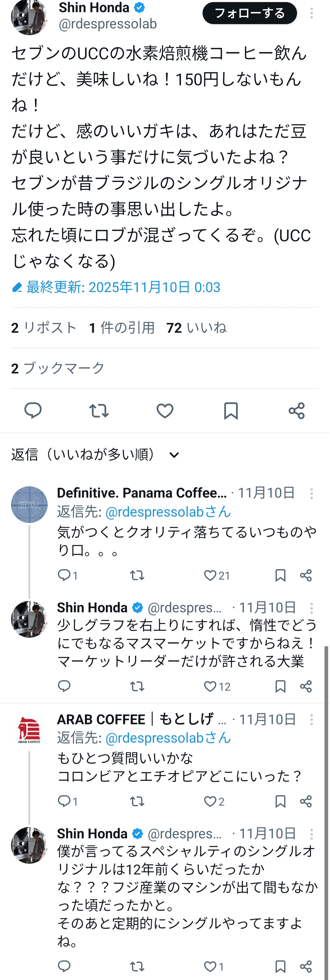Bookmark the main post
Screen dimensions: 330x980
pos(231,411)
